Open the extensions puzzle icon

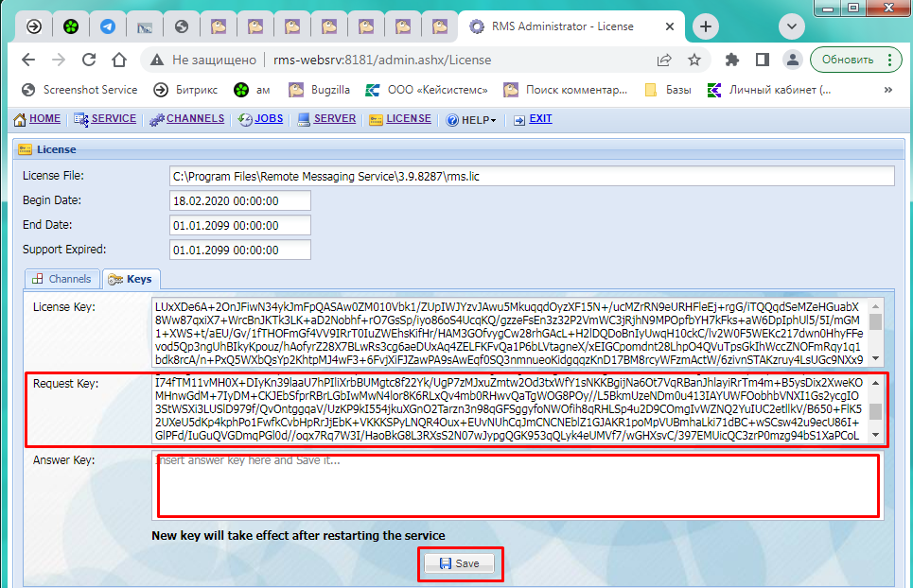[732, 60]
